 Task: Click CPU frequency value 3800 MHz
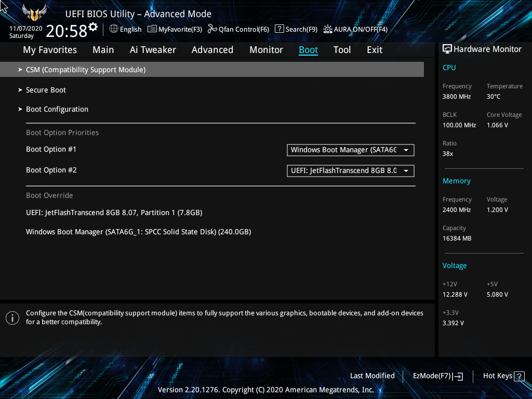(457, 97)
